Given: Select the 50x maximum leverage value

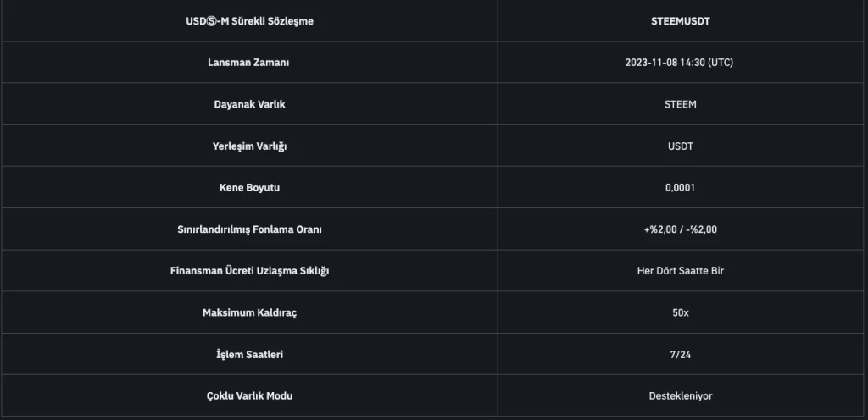Looking at the screenshot, I should (x=680, y=312).
